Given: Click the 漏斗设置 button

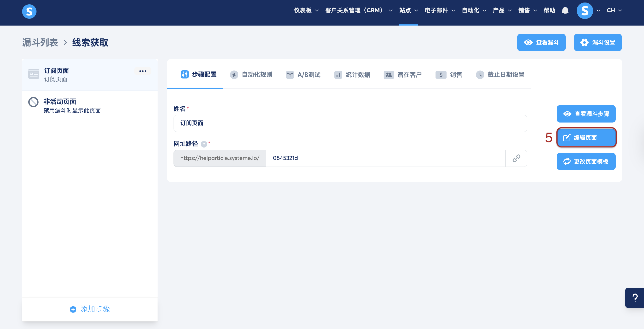Looking at the screenshot, I should pyautogui.click(x=598, y=42).
